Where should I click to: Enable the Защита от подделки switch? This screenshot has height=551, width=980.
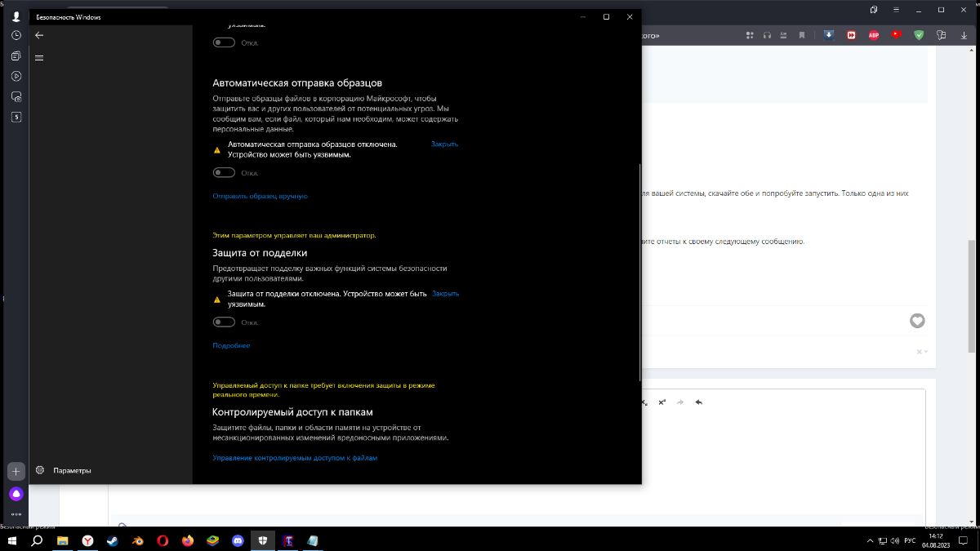coord(224,322)
